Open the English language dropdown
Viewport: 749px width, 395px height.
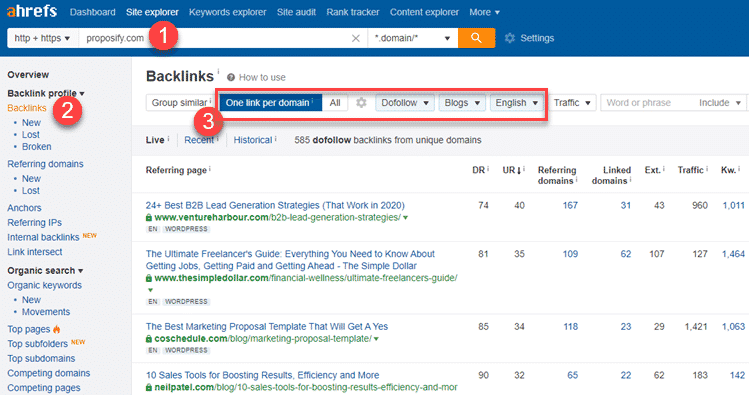pos(516,103)
